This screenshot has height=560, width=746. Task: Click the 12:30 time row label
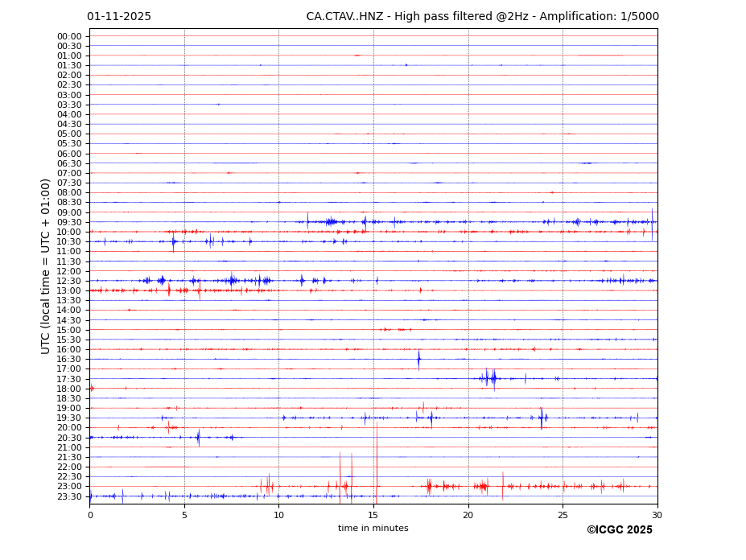(69, 281)
